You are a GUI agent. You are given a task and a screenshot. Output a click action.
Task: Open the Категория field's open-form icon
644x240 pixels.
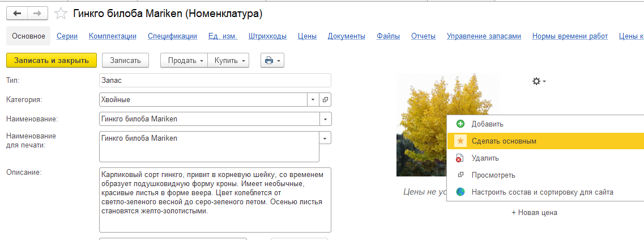click(x=325, y=100)
